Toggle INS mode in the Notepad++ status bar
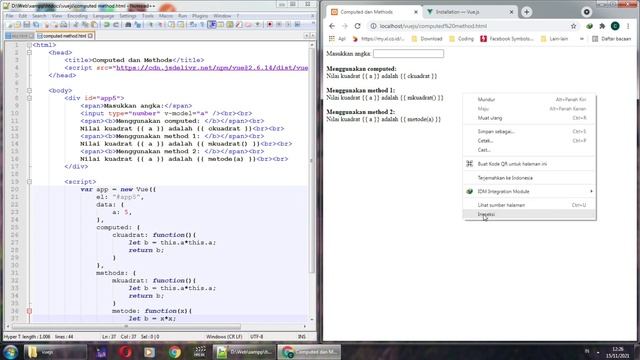This screenshot has width=640, height=360. pyautogui.click(x=302, y=337)
